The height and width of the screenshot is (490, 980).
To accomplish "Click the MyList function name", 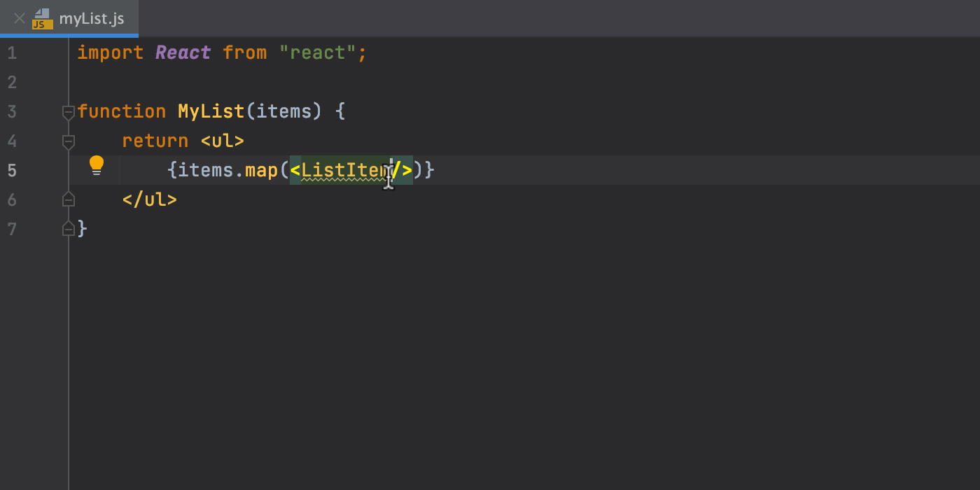I will point(211,112).
